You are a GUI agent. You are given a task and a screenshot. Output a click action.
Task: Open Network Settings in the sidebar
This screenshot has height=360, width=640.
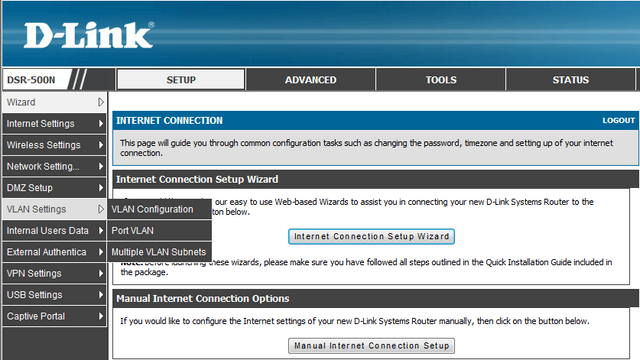(54, 166)
